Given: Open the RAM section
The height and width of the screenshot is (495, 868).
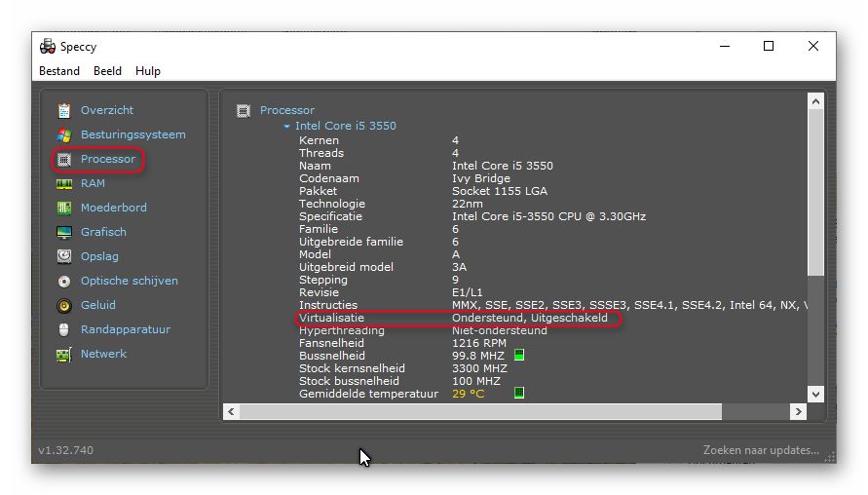Looking at the screenshot, I should click(93, 183).
